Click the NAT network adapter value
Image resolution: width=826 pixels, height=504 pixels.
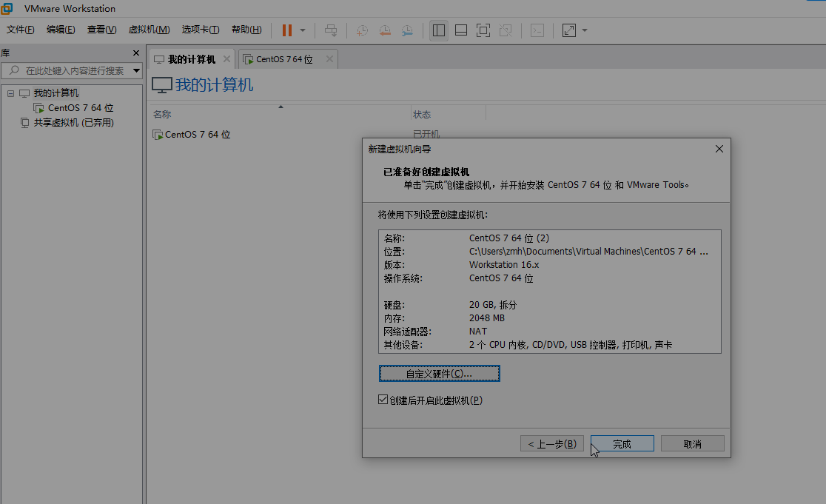(478, 332)
